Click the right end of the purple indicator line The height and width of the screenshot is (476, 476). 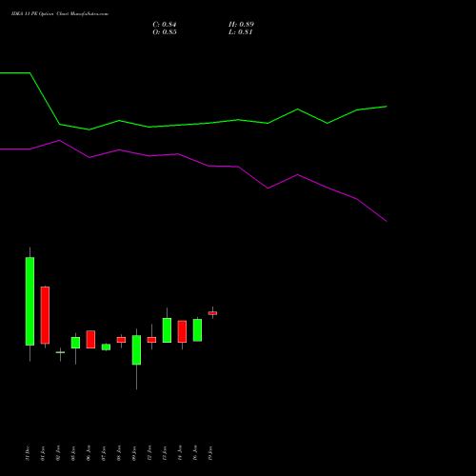point(387,221)
